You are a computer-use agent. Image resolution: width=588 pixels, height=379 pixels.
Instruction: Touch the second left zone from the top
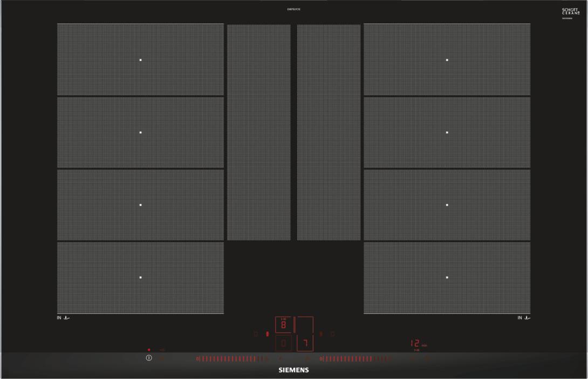[140, 132]
